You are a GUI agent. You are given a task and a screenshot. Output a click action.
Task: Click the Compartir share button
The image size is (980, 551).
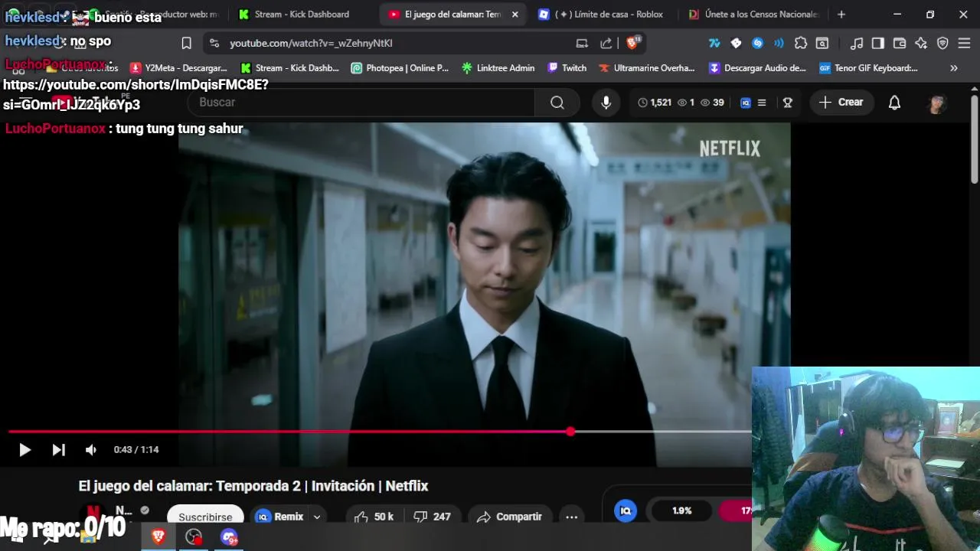[509, 517]
